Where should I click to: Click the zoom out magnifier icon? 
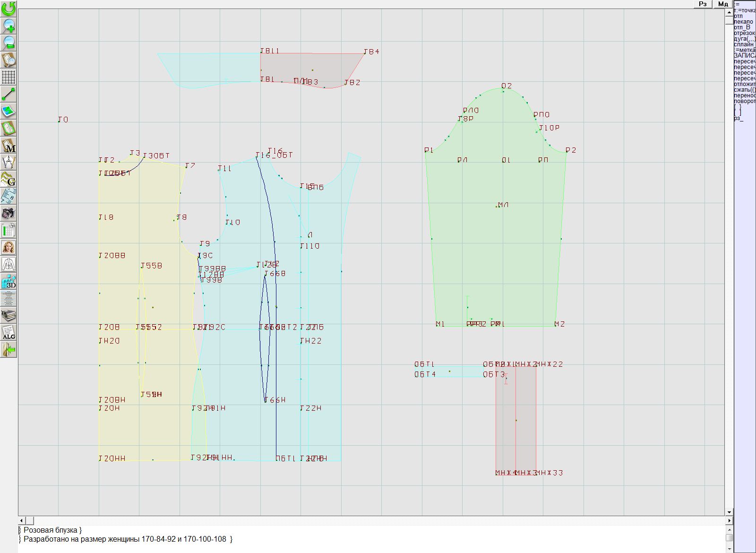[x=9, y=43]
